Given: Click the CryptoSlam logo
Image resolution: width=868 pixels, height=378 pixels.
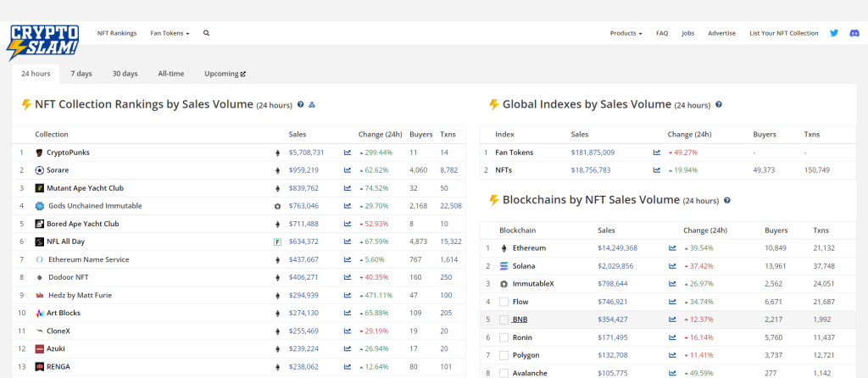Looking at the screenshot, I should coord(42,42).
